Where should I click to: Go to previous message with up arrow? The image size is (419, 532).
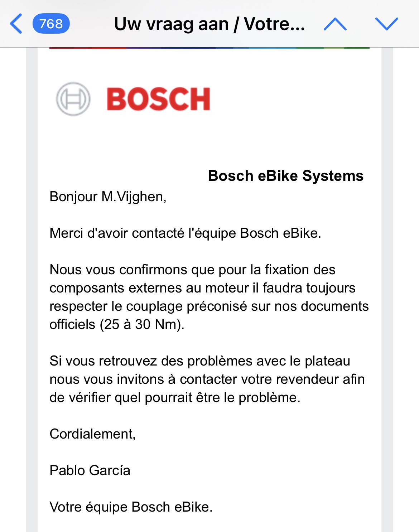pyautogui.click(x=335, y=24)
